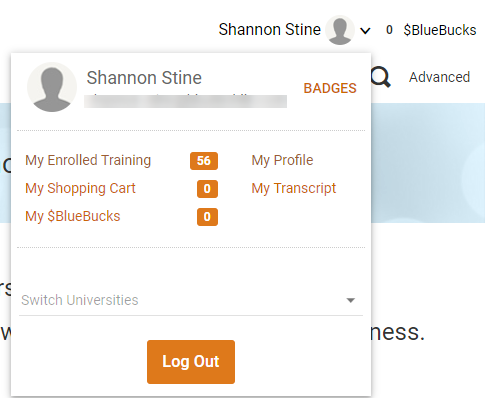496x398 pixels.
Task: Click the search magnifier icon
Action: pyautogui.click(x=381, y=77)
